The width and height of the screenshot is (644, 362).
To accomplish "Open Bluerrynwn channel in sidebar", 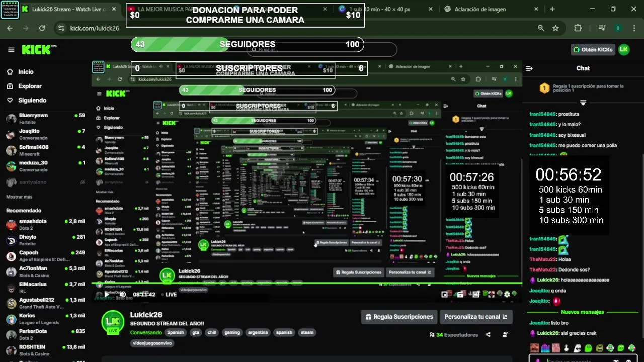I will pyautogui.click(x=45, y=119).
